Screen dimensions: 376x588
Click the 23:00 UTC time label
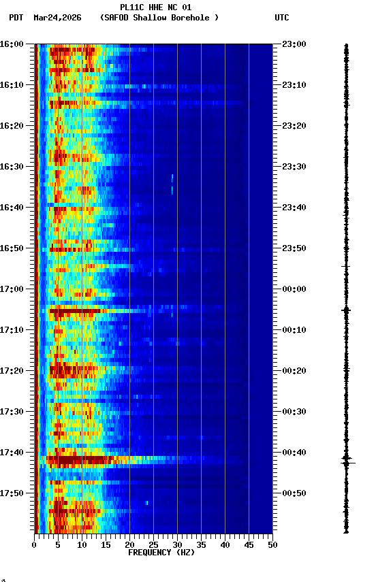coord(294,44)
